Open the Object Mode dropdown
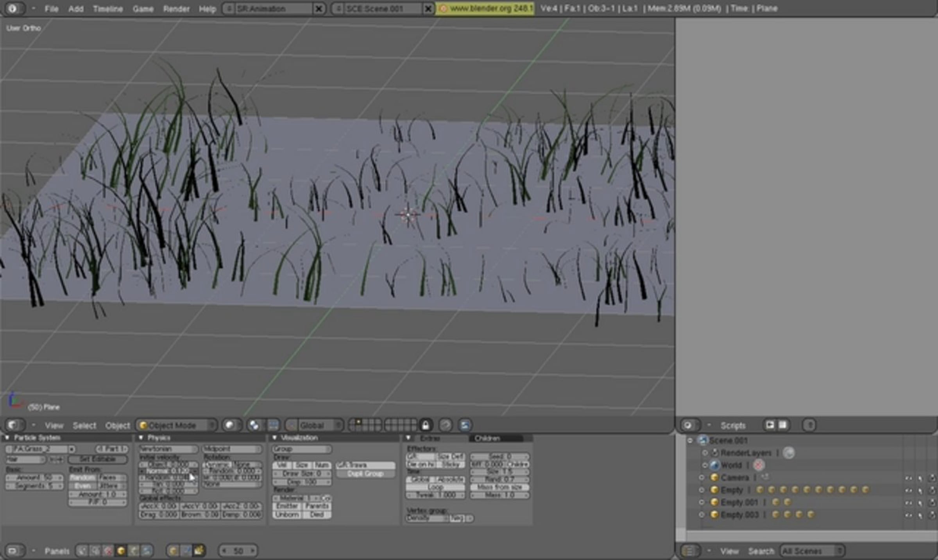This screenshot has height=560, width=938. coord(176,425)
